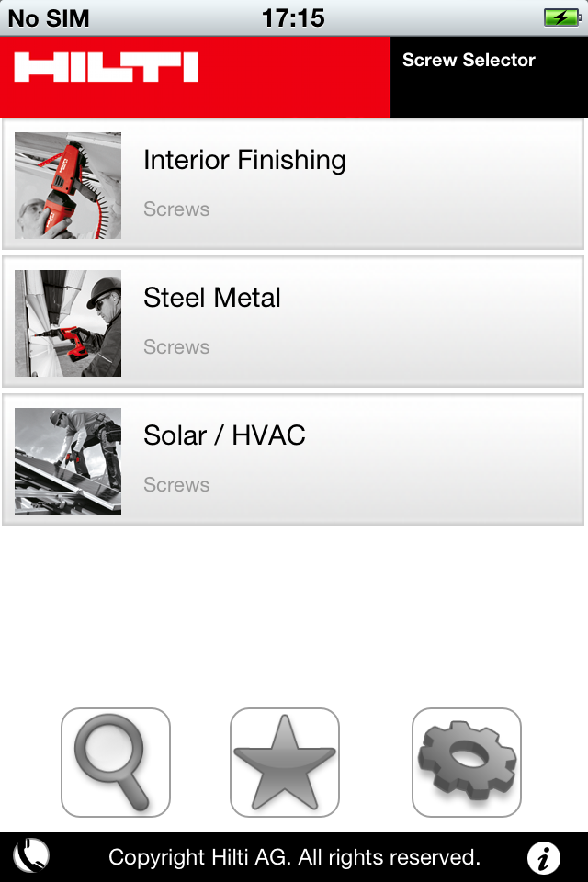The height and width of the screenshot is (882, 588).
Task: Select the Solar / HVAC category title
Action: pyautogui.click(x=224, y=435)
